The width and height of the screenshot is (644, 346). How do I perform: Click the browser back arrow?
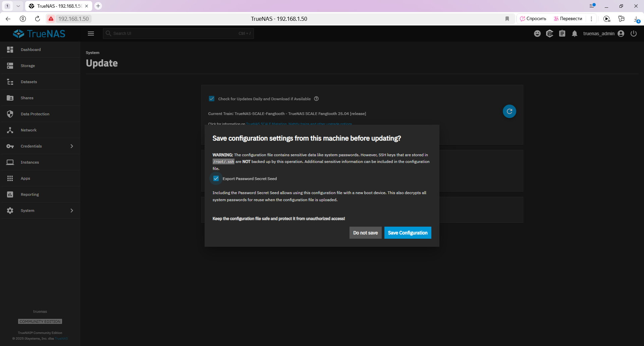click(8, 19)
